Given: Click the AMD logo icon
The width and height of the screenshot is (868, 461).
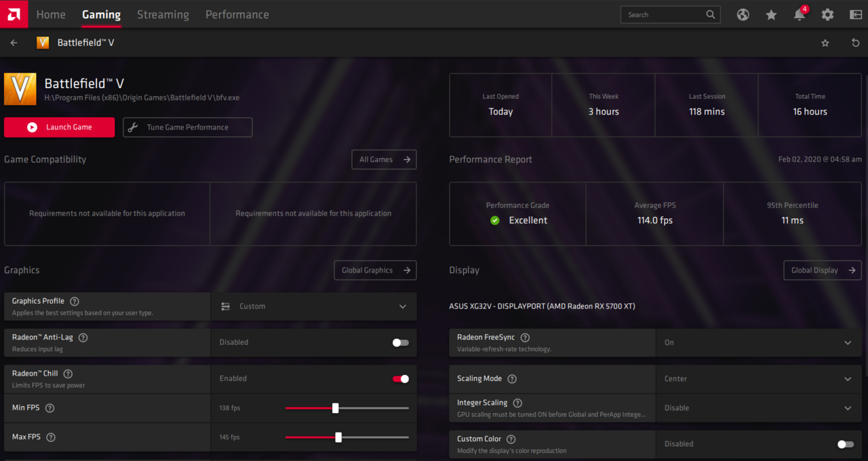Looking at the screenshot, I should coord(14,14).
